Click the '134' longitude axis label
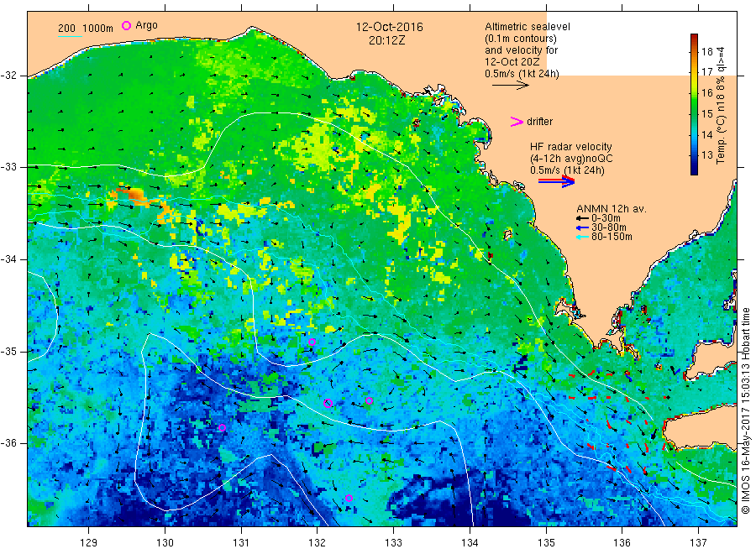The width and height of the screenshot is (756, 554). point(470,542)
